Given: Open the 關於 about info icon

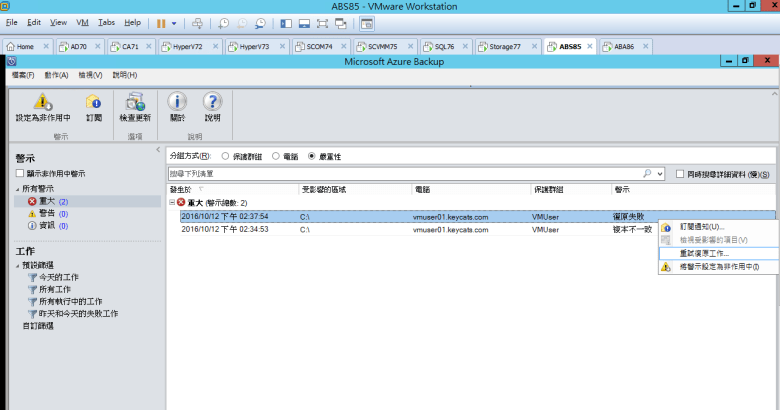Looking at the screenshot, I should click(x=177, y=102).
